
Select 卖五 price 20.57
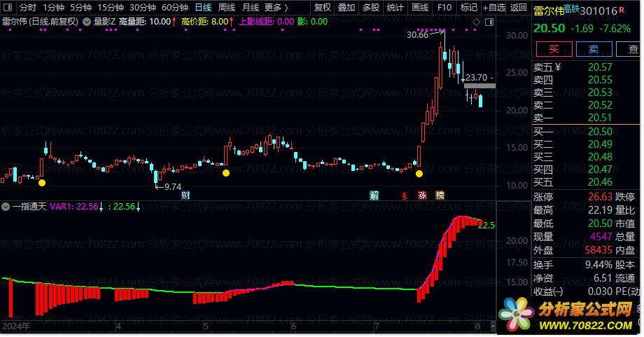(600, 67)
